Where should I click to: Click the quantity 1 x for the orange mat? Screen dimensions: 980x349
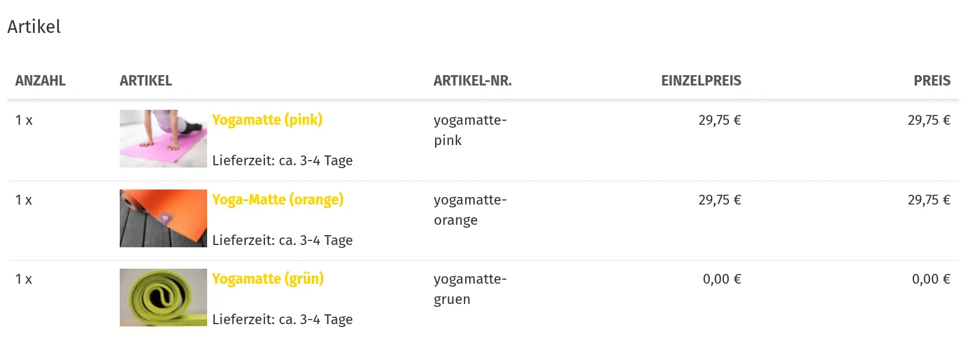(24, 200)
